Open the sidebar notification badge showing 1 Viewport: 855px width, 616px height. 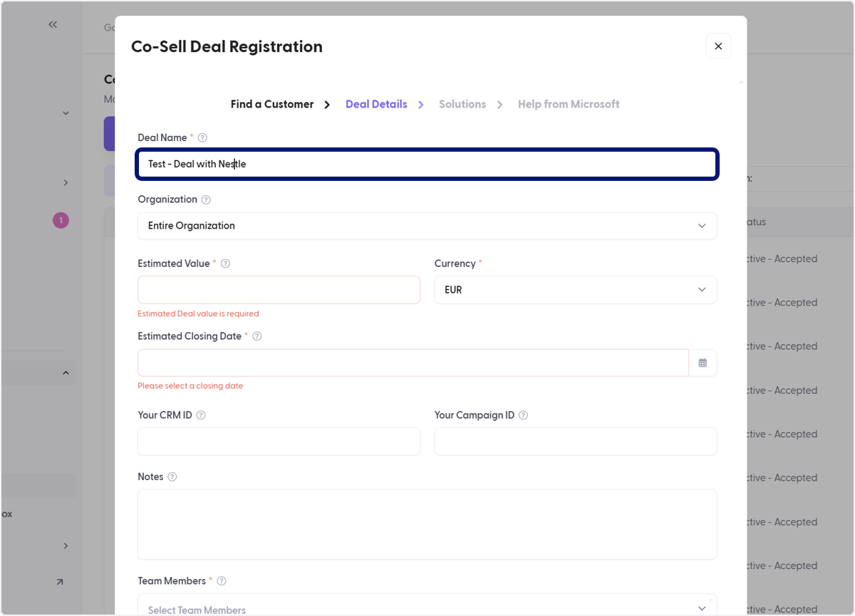(x=61, y=221)
